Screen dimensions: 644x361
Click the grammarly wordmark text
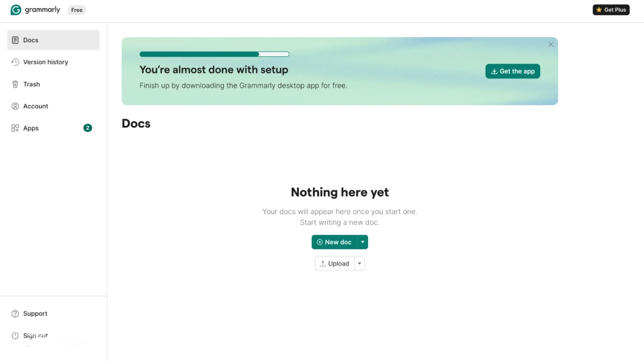pos(42,10)
